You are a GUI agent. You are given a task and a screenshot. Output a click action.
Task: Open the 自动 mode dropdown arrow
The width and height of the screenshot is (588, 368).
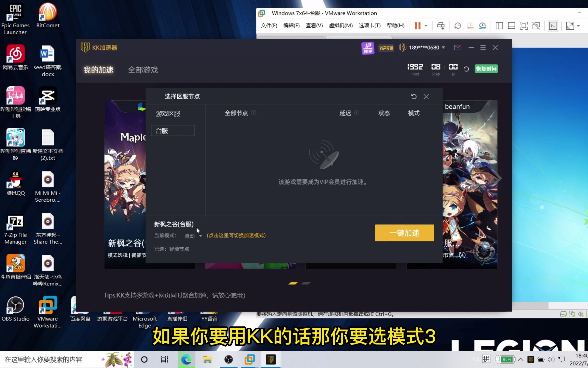pos(201,236)
